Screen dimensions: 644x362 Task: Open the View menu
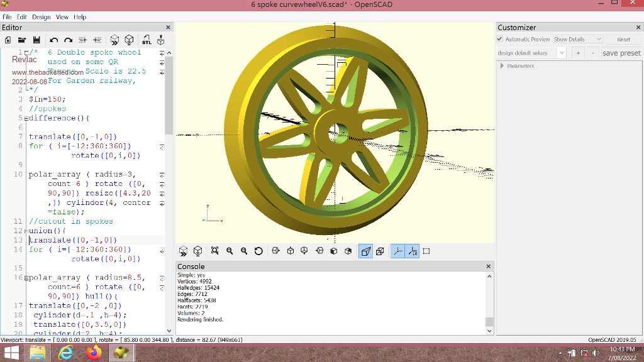pyautogui.click(x=62, y=17)
